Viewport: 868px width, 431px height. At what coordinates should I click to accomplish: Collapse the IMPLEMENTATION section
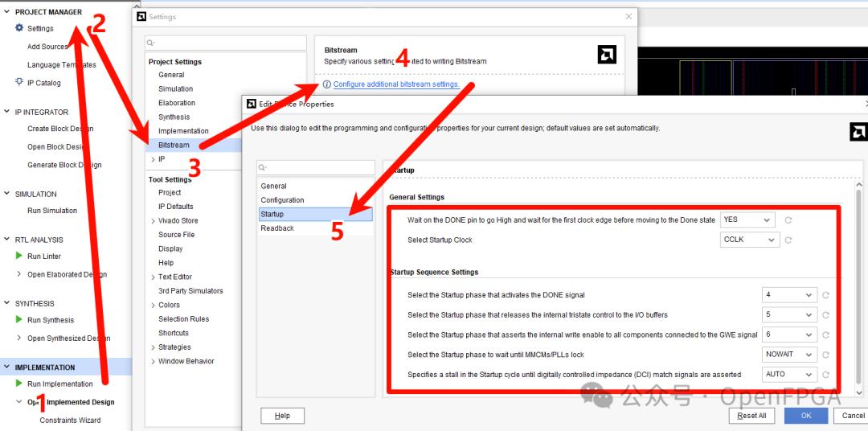click(7, 367)
